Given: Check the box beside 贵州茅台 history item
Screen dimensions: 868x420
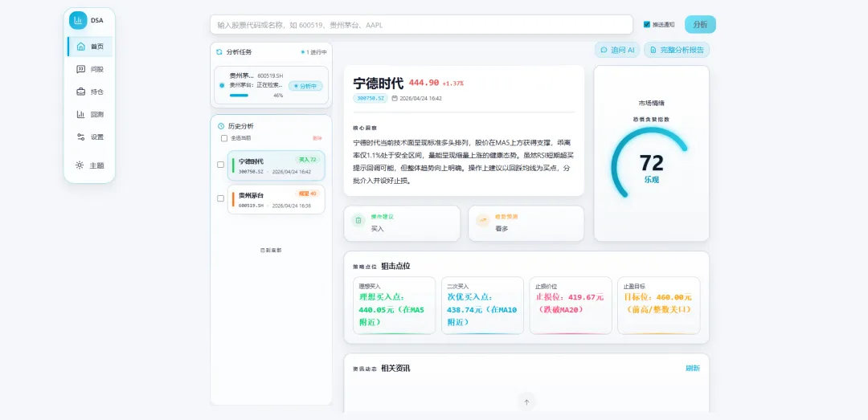Looking at the screenshot, I should point(220,198).
